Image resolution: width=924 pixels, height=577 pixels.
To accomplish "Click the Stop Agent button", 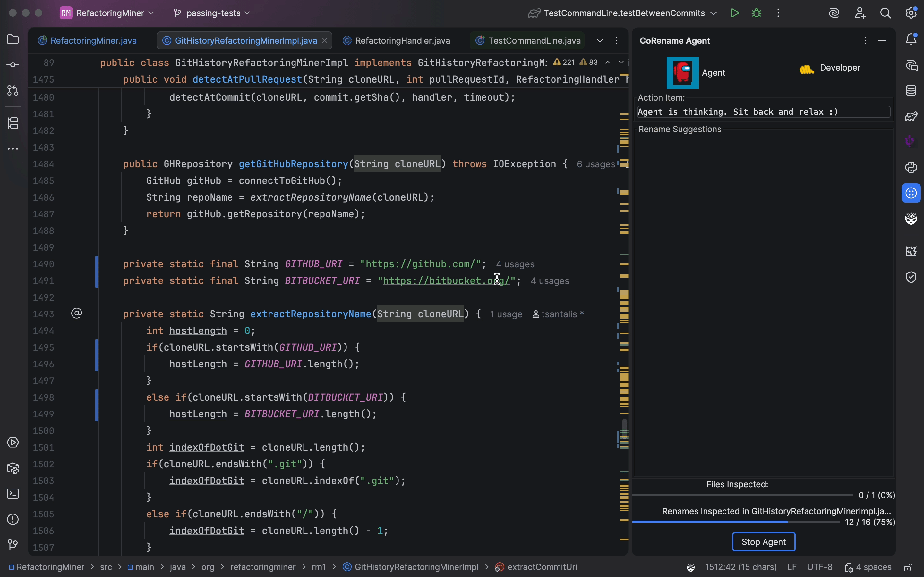I will tap(763, 542).
